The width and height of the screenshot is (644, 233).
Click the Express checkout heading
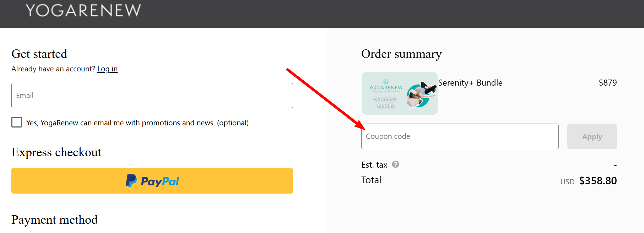pyautogui.click(x=56, y=152)
